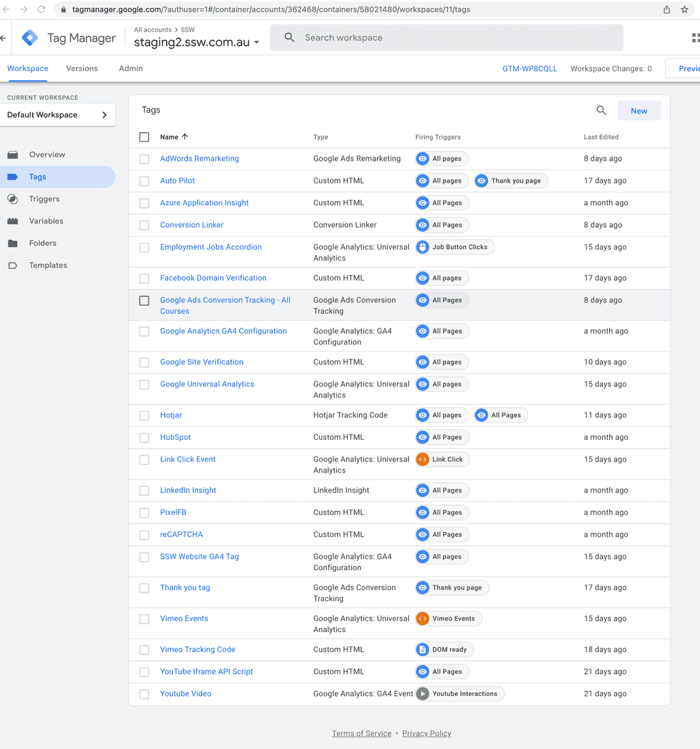Switch to the Versions tab

82,68
